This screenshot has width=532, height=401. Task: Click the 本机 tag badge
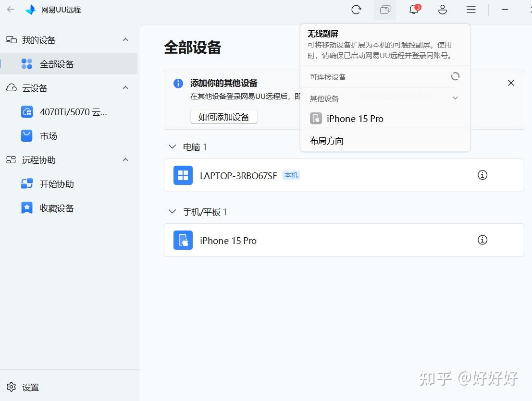click(x=291, y=175)
